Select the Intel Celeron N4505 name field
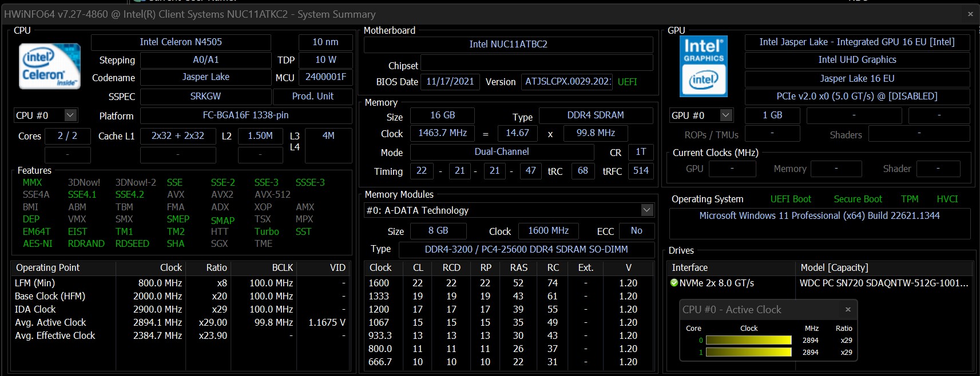The image size is (980, 376). coord(181,42)
